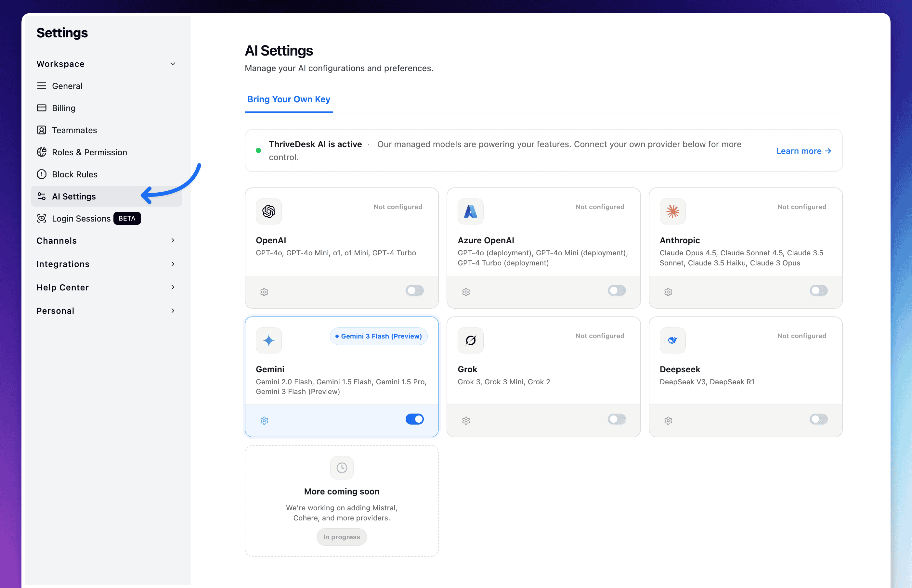Click the BETA badge beside Login Sessions
This screenshot has height=588, width=912.
point(127,218)
